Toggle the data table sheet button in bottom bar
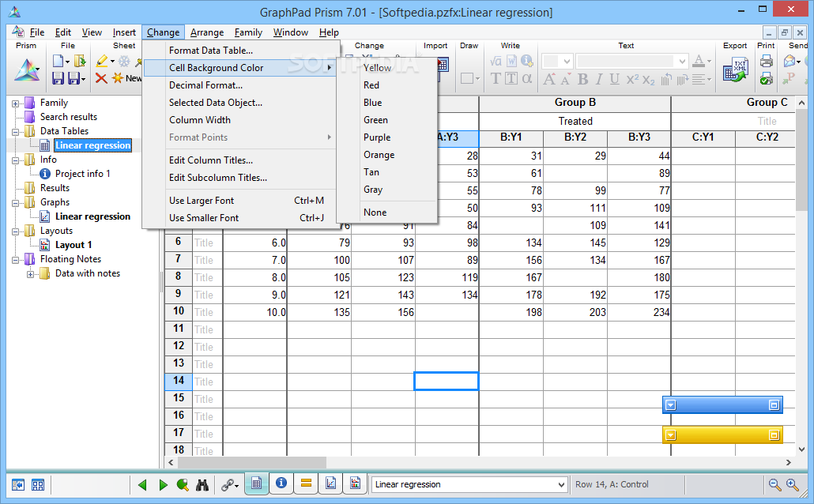Viewport: 814px width, 504px height. [257, 483]
